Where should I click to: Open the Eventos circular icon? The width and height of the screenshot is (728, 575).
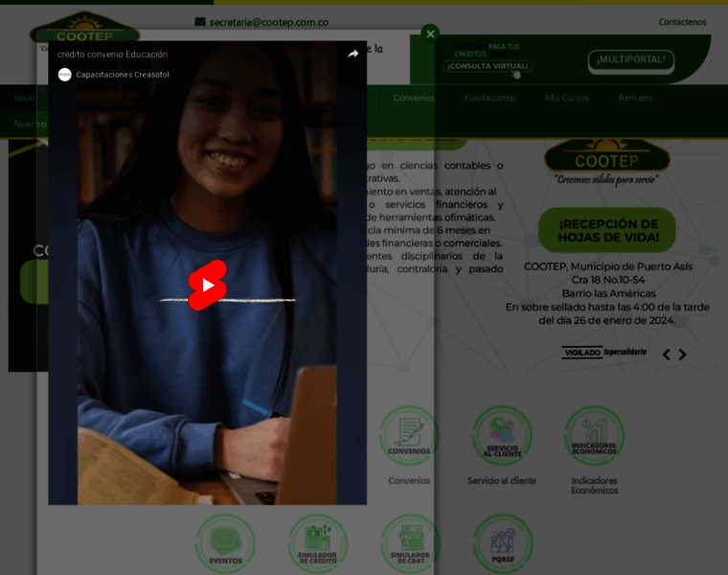click(225, 543)
